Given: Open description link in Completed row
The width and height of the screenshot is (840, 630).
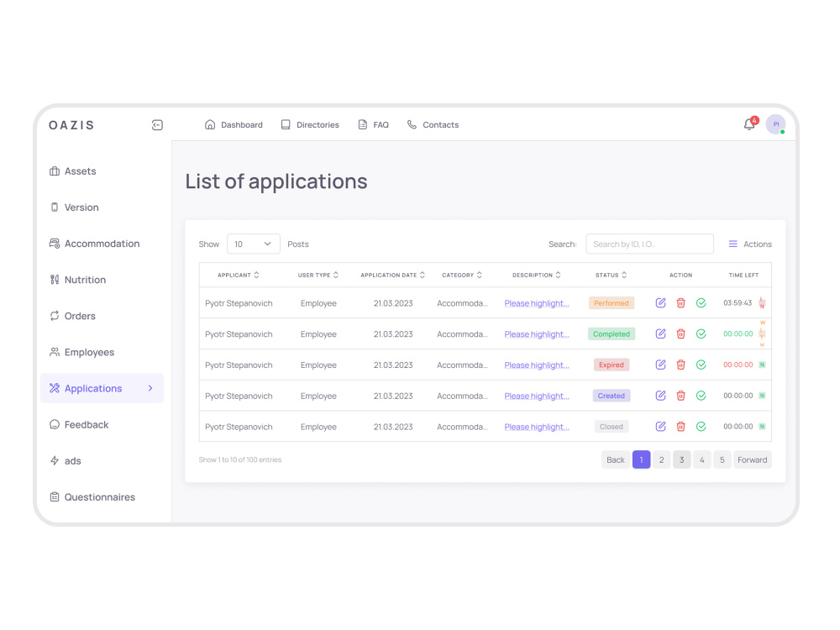Looking at the screenshot, I should coord(537,334).
